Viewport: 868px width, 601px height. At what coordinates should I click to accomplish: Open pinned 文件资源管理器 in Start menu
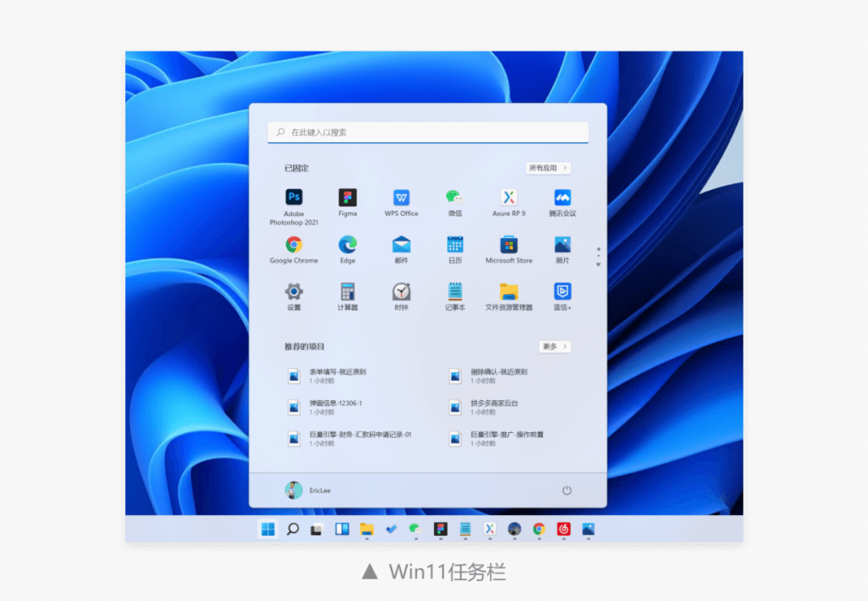point(509,296)
